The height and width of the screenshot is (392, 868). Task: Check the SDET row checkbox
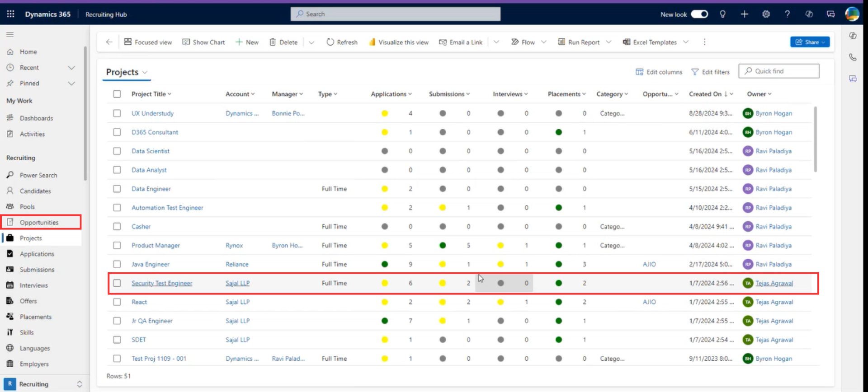[x=117, y=340]
